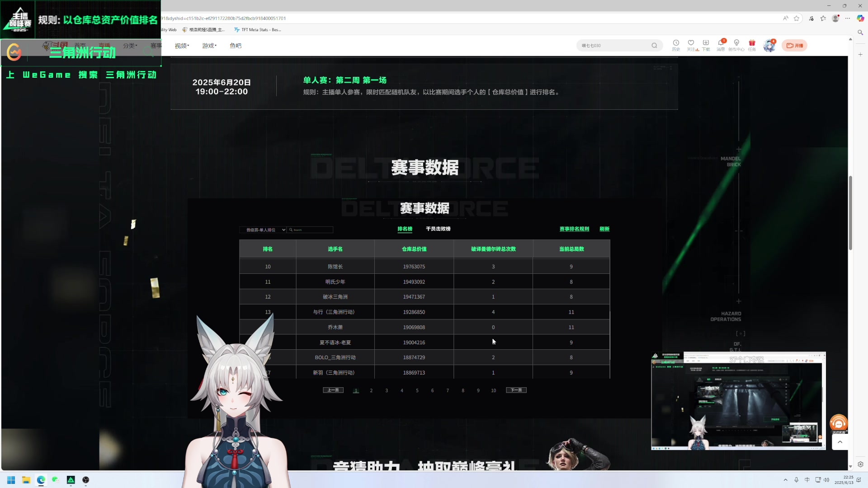Click the page vertical scrollbar thumb
This screenshot has height=488, width=868.
[x=850, y=212]
